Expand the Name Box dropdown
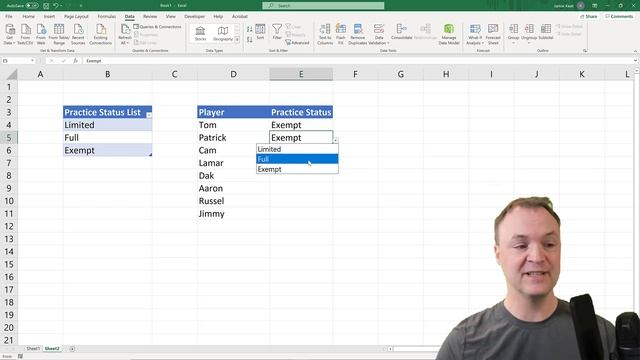 (32, 61)
